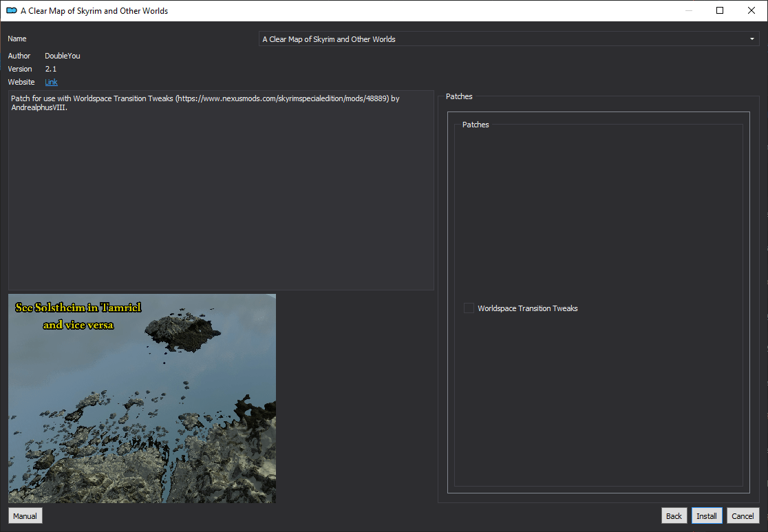Cancel the mod installation
Screen dimensions: 768x532
tap(743, 516)
